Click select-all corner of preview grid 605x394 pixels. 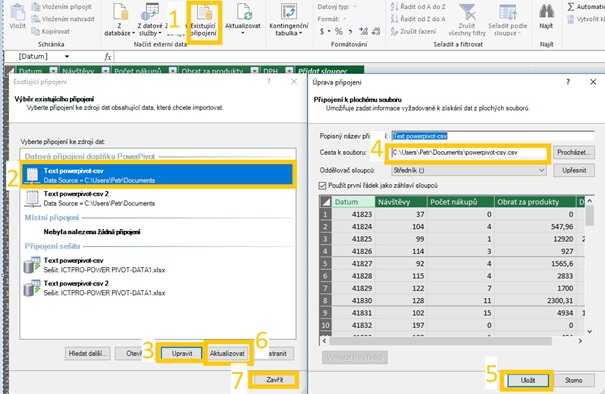(x=326, y=202)
